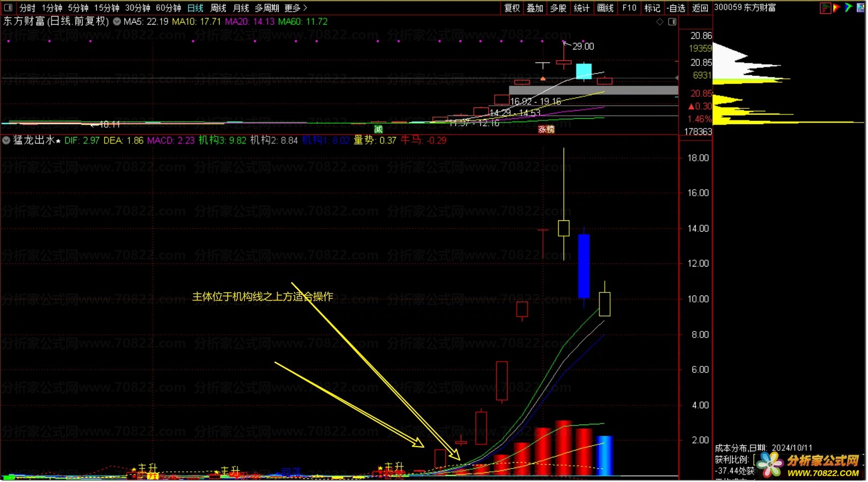Select the 15分钟 period
Image resolution: width=868 pixels, height=482 pixels.
(107, 8)
